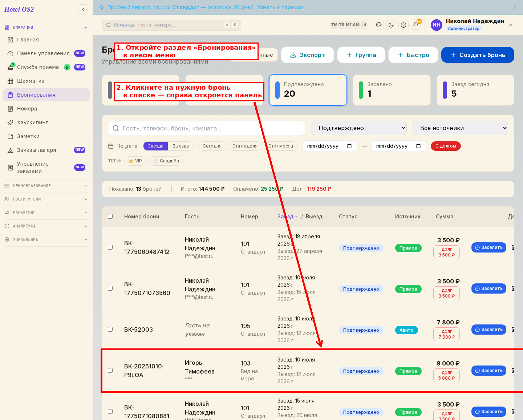Click Заселить for booking BK-1775071080881
Viewport: 523px width, 420px height.
point(489,412)
